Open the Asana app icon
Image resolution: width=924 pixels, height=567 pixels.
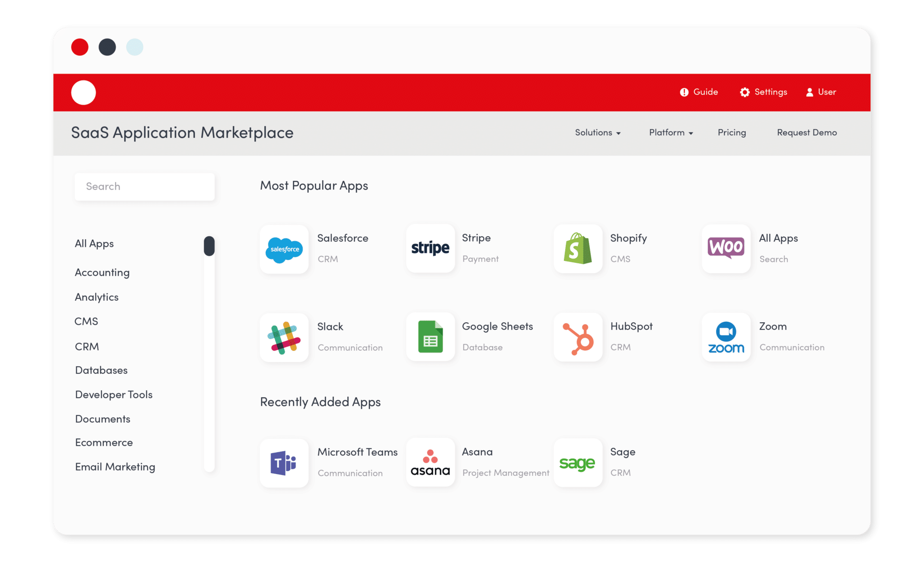coord(430,462)
